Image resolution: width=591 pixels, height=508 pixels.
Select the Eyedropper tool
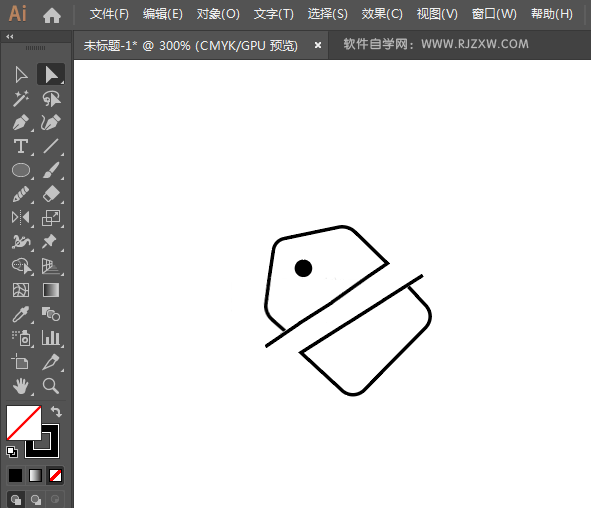pos(21,314)
